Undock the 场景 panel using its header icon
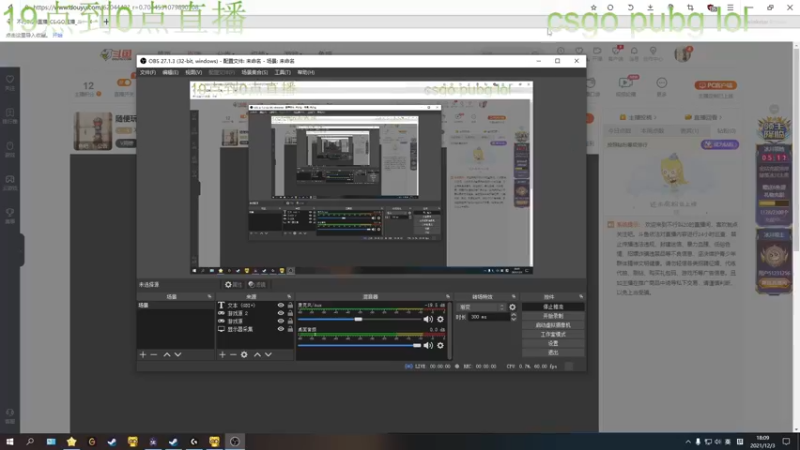Image resolution: width=800 pixels, height=450 pixels. [209, 296]
